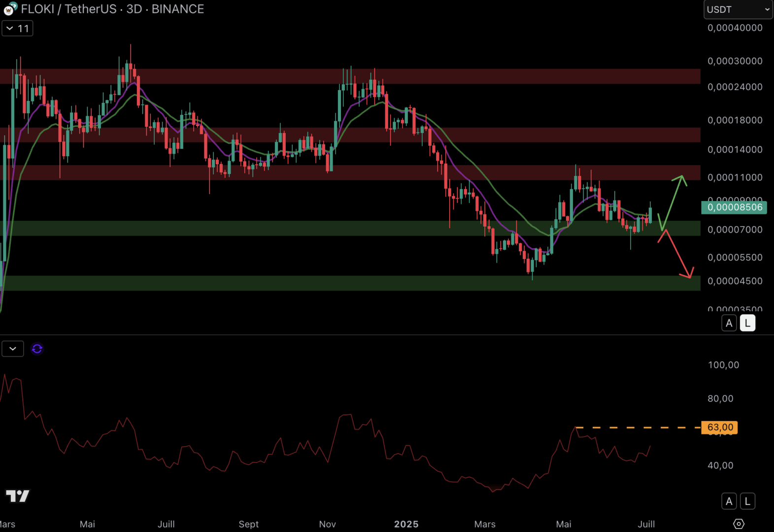Collapse the RSI pane legend chevron
This screenshot has width=774, height=532.
point(13,349)
